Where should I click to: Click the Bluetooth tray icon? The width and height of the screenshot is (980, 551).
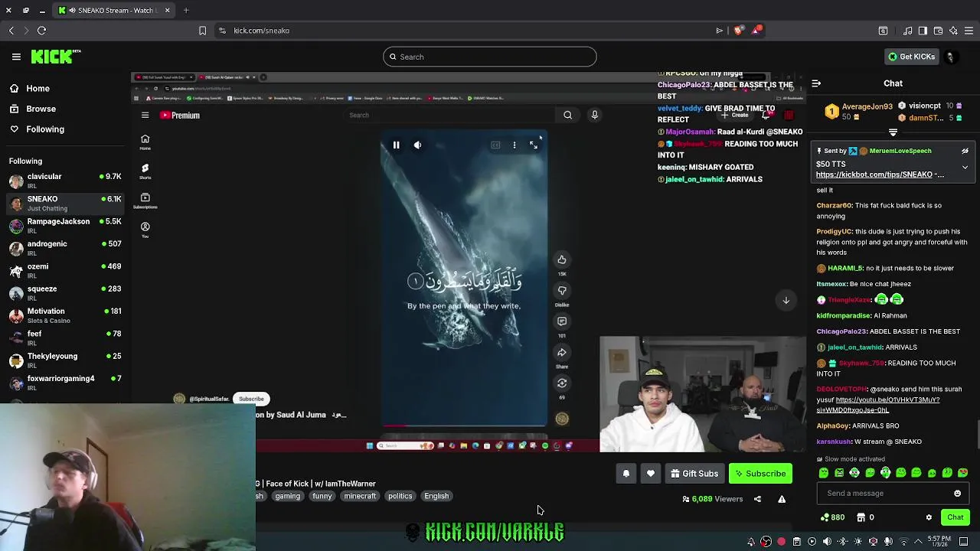pyautogui.click(x=842, y=542)
